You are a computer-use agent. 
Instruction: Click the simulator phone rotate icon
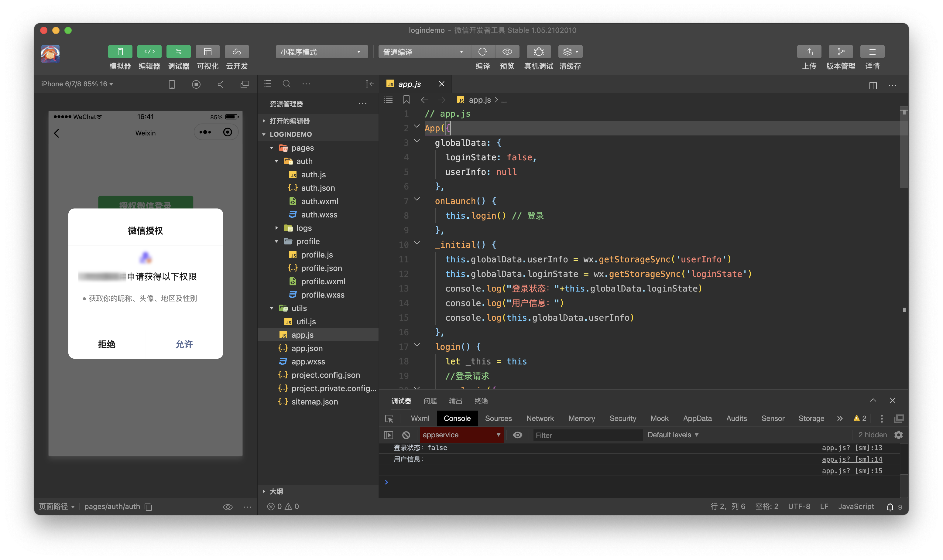[x=172, y=84]
